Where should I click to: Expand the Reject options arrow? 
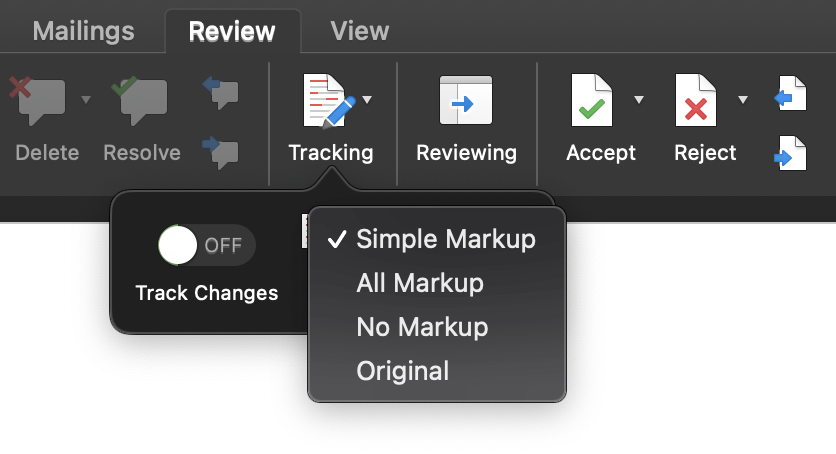pyautogui.click(x=743, y=99)
